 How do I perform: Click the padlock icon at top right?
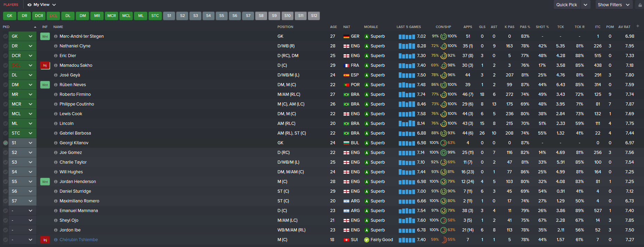640,5
